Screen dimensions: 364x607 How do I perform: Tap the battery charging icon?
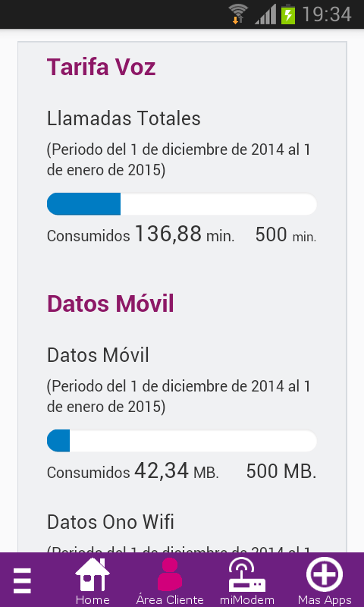coord(288,14)
